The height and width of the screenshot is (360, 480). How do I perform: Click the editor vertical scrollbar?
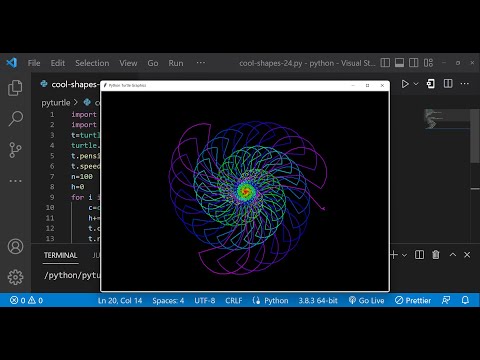[475, 136]
